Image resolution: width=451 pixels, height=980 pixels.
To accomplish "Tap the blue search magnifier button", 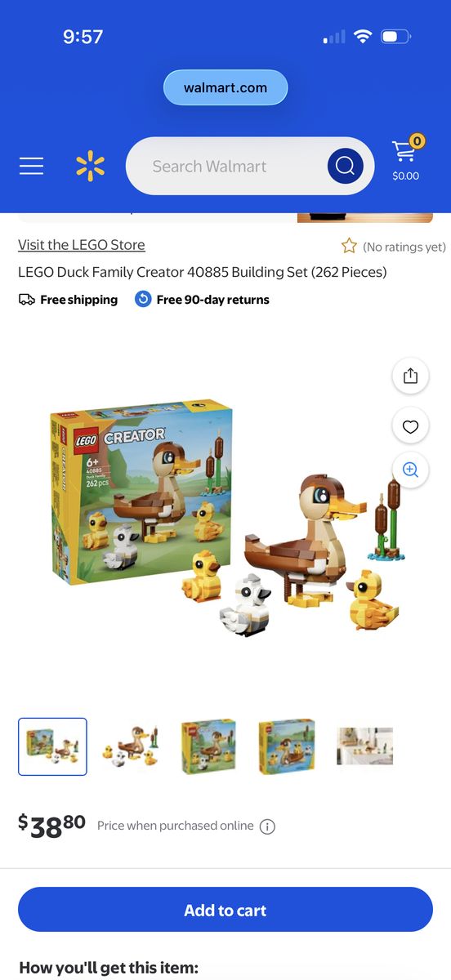I will pos(345,166).
